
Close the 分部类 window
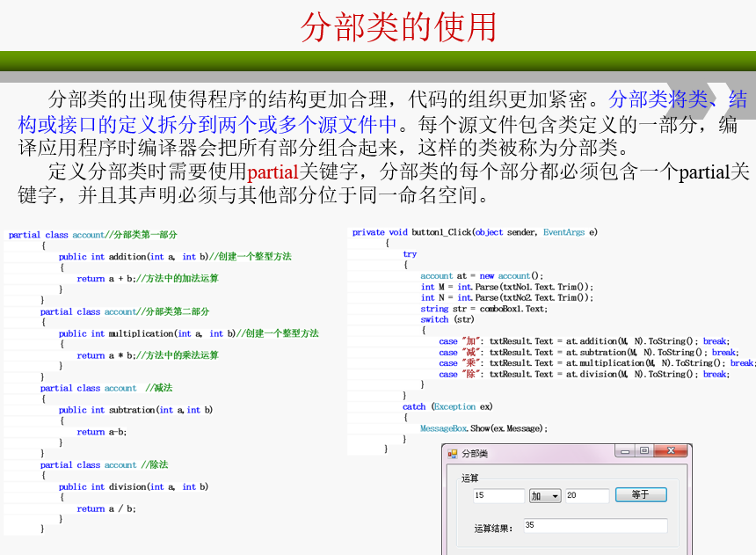click(x=670, y=450)
